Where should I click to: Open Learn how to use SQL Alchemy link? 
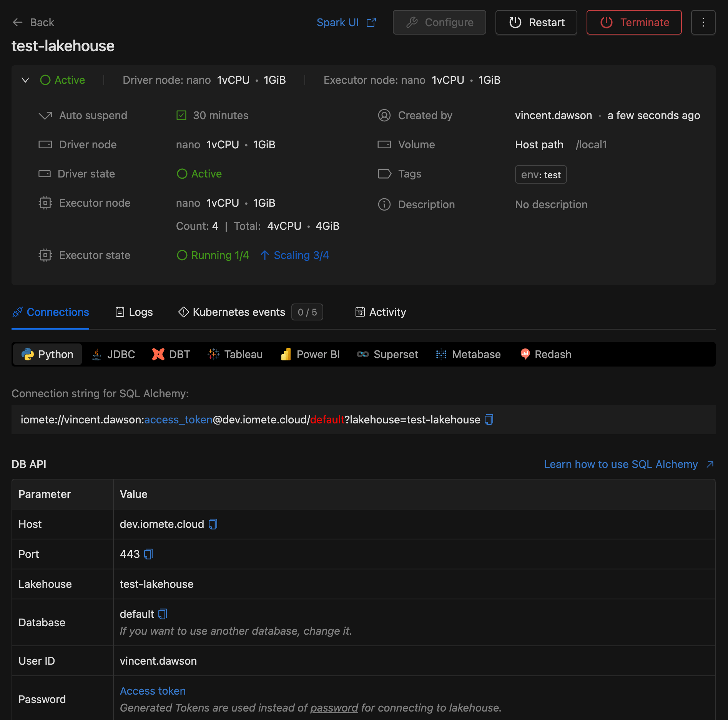point(629,464)
